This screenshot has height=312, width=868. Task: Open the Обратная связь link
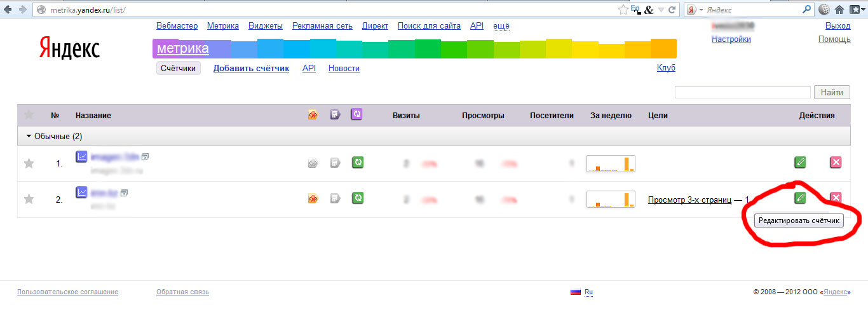pyautogui.click(x=182, y=292)
